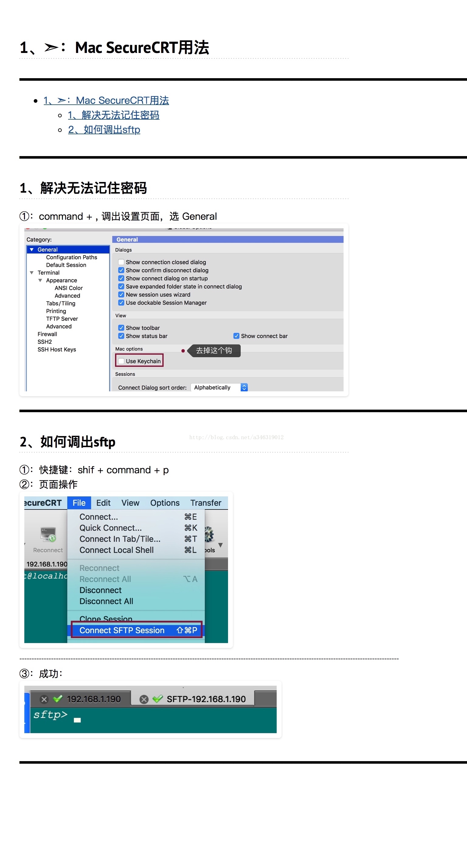Image resolution: width=467 pixels, height=868 pixels.
Task: Toggle Show connect bar checkbox
Action: tap(236, 336)
